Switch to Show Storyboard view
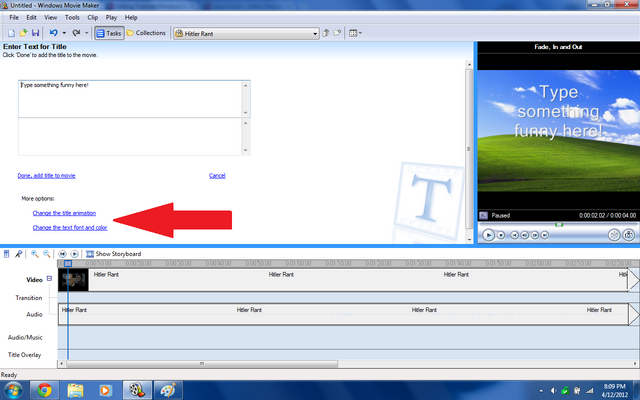The width and height of the screenshot is (640, 400). pos(113,254)
